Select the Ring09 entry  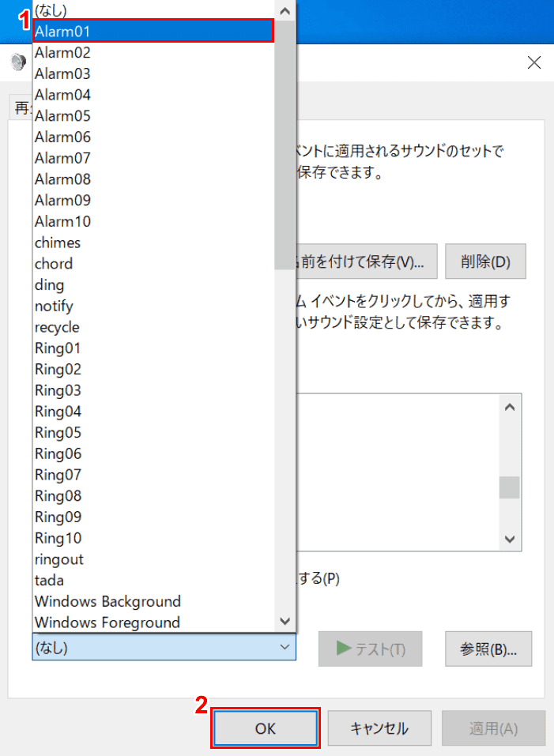154,517
